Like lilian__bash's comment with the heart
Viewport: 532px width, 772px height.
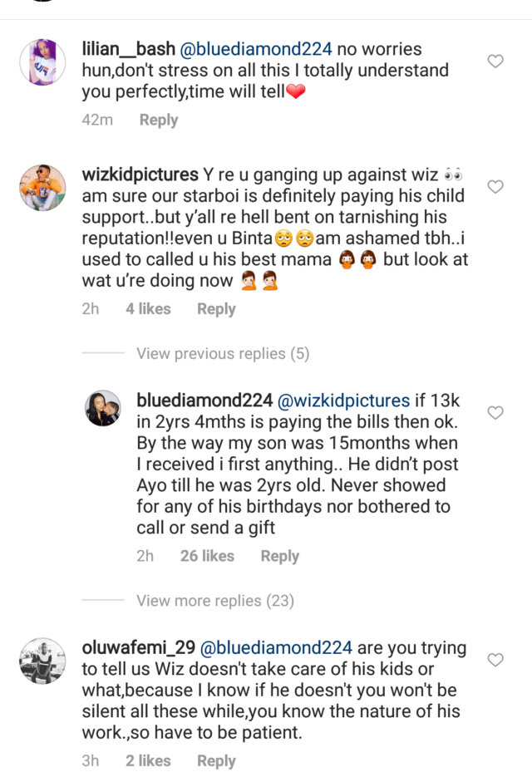tap(495, 61)
